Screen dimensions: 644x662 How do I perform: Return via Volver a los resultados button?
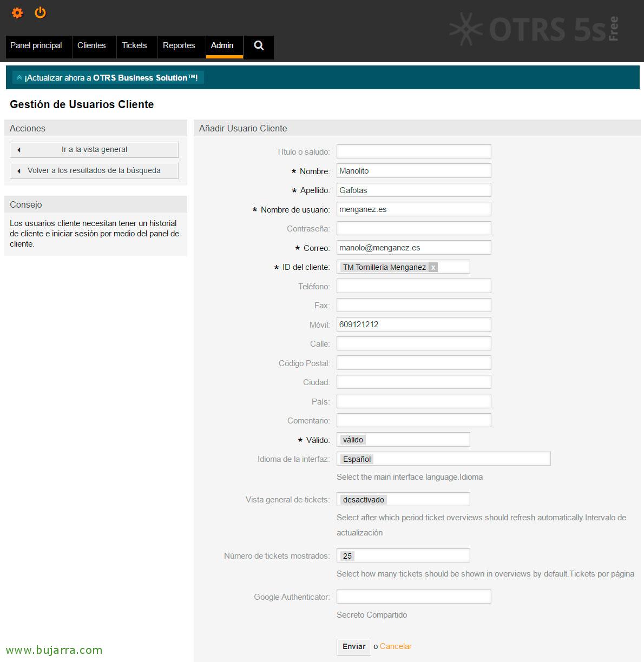pyautogui.click(x=94, y=171)
